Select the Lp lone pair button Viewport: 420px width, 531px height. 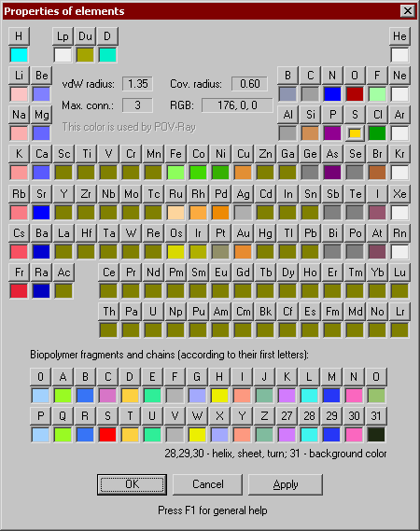(x=63, y=35)
